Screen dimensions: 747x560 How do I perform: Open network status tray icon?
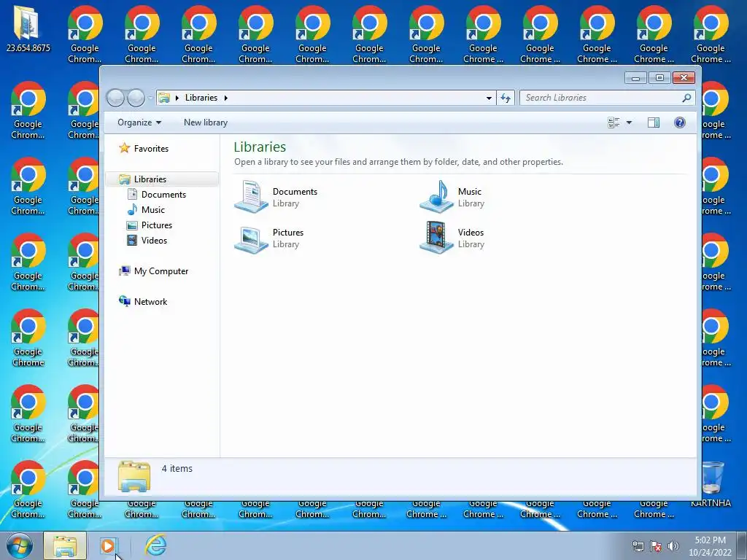coord(638,546)
